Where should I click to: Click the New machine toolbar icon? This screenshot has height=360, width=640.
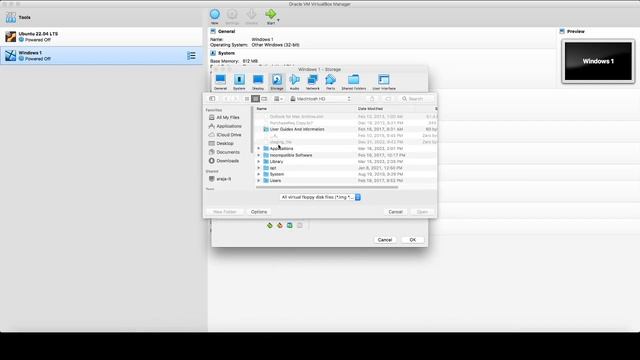click(x=215, y=16)
